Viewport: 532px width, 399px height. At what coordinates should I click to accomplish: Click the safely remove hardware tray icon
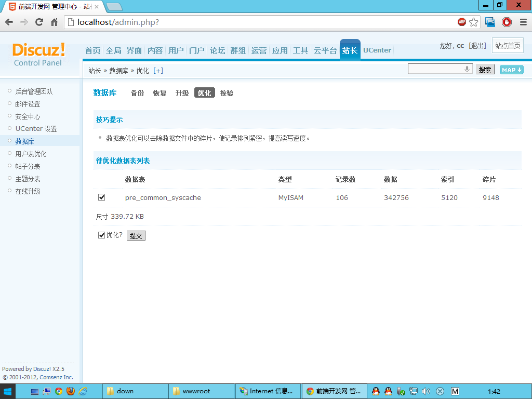401,391
